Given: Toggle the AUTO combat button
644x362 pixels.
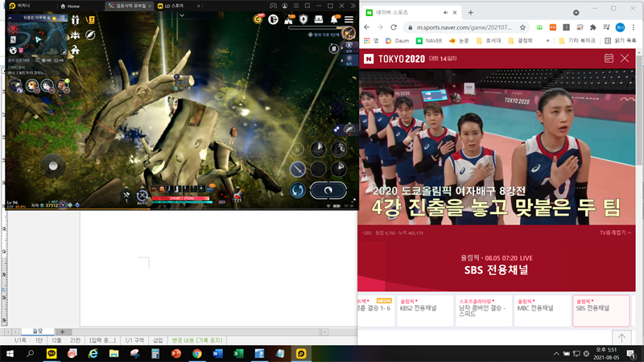Looking at the screenshot, I should click(142, 197).
